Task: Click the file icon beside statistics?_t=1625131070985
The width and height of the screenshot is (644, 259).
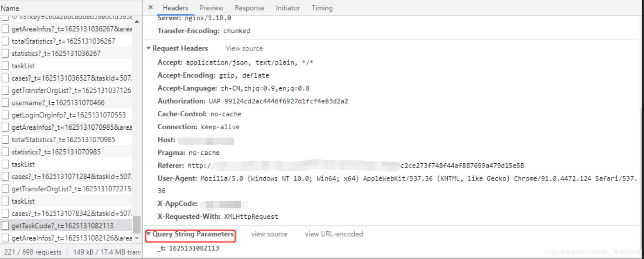Action: coord(5,152)
